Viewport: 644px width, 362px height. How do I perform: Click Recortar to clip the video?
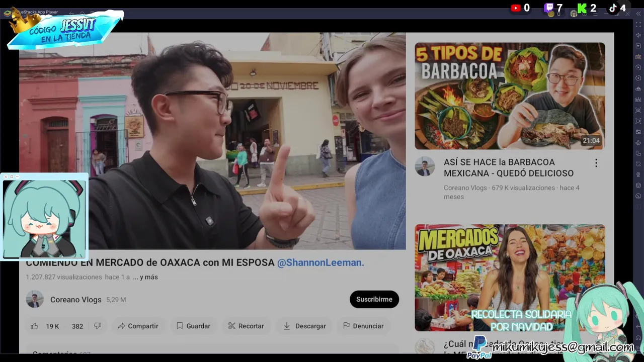click(246, 326)
